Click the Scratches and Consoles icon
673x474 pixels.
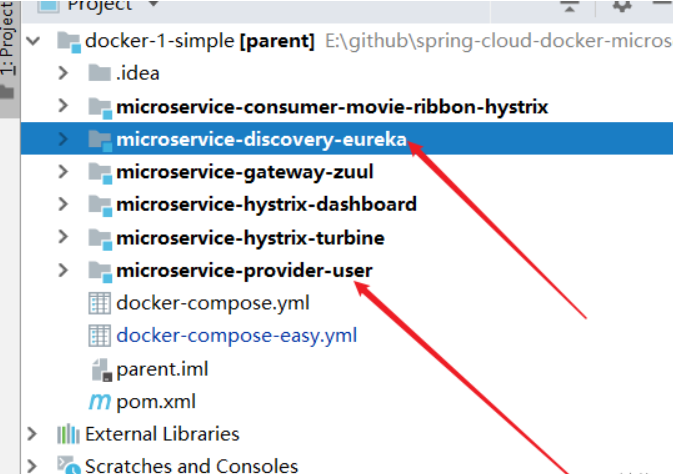point(69,465)
